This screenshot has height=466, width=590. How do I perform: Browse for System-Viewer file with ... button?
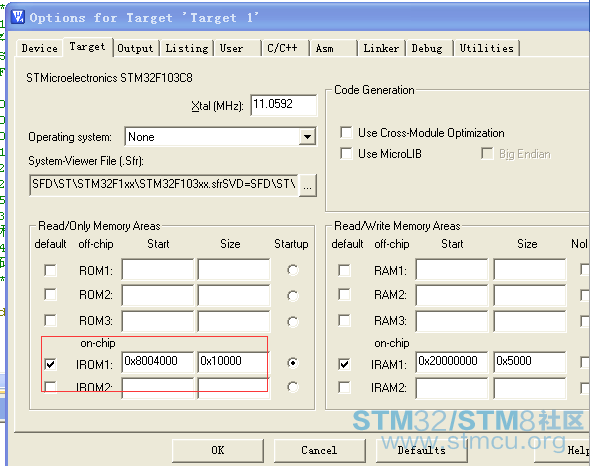pos(307,185)
